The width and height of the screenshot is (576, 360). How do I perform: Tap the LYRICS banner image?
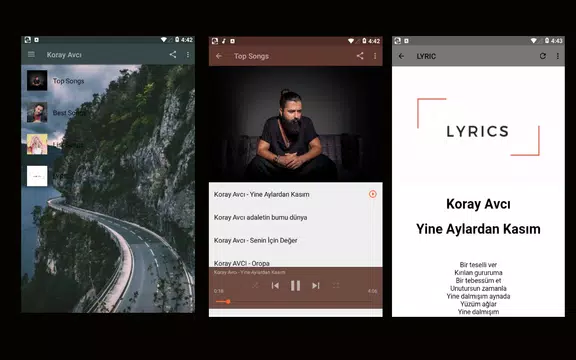(x=478, y=127)
